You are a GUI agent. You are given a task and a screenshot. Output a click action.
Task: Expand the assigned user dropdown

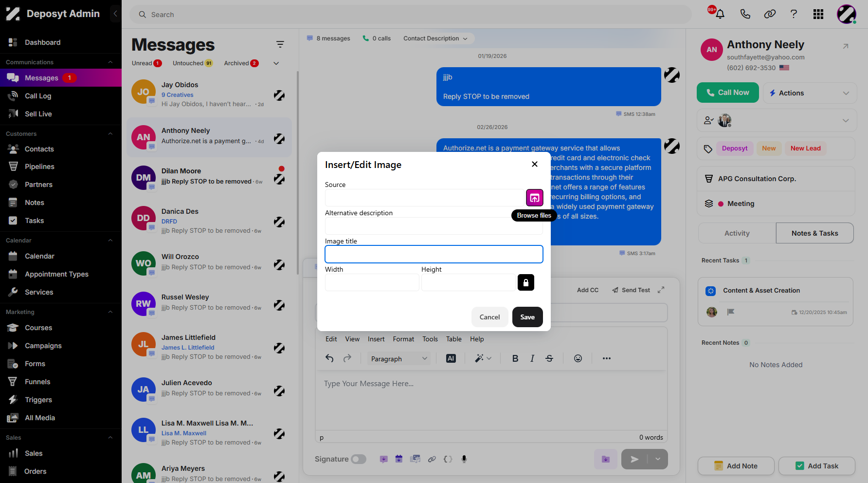click(x=846, y=120)
